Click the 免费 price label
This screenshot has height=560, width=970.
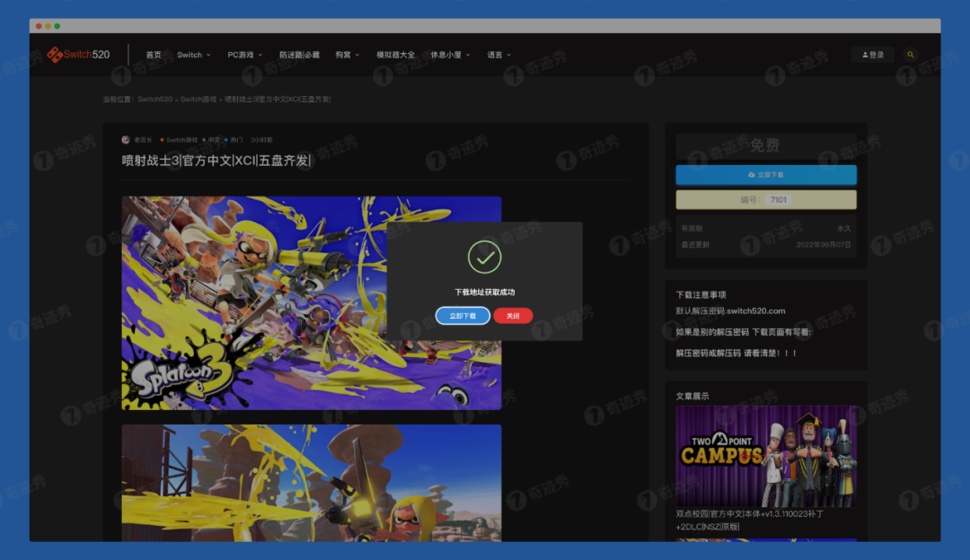765,145
